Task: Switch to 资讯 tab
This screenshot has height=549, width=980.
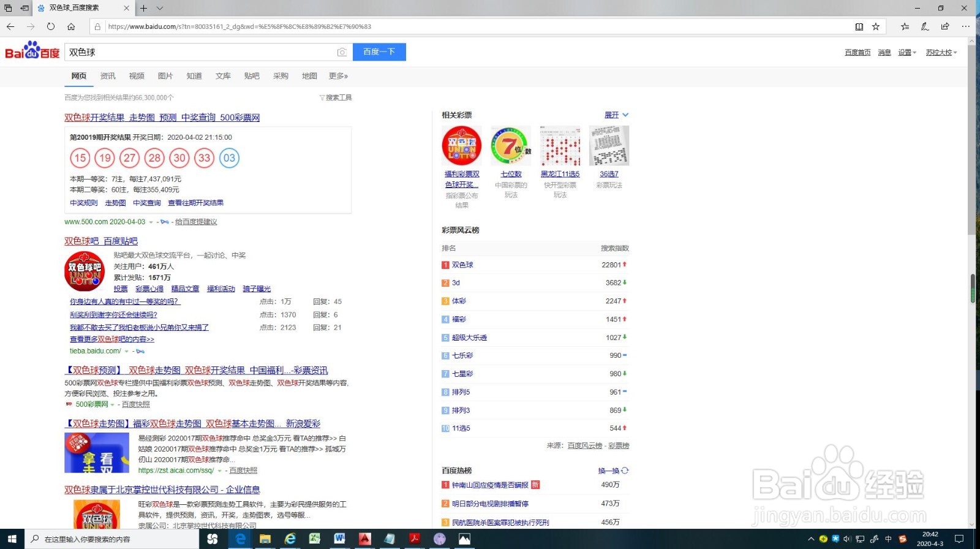Action: [x=108, y=76]
